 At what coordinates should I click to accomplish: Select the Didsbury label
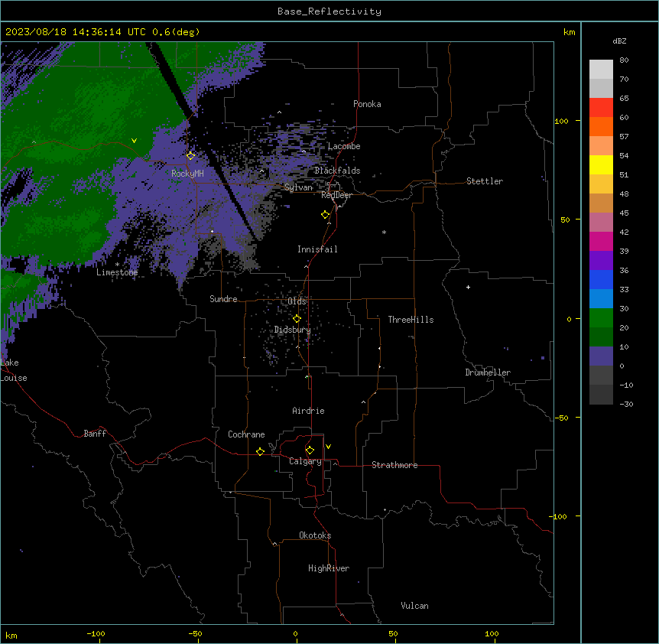(x=293, y=330)
